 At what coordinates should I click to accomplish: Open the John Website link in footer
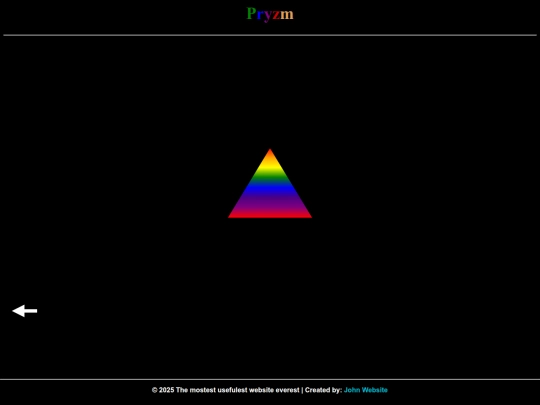(366, 390)
